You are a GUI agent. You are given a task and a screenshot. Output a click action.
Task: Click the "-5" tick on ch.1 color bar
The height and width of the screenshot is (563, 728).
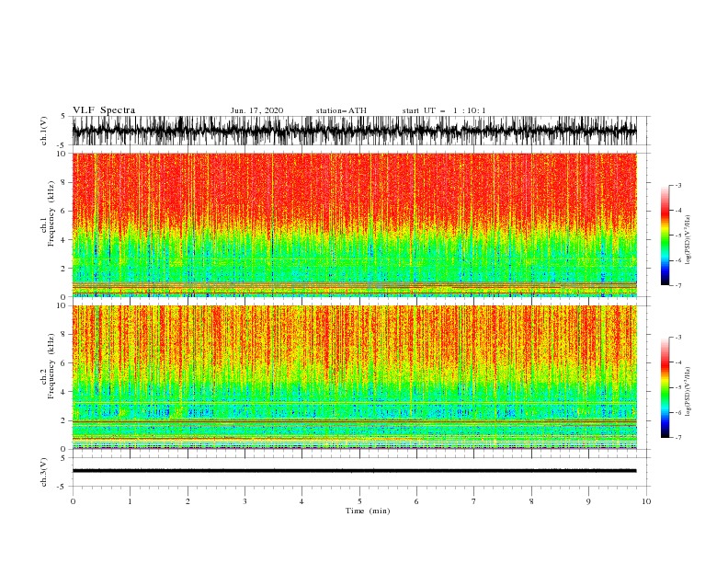tap(677, 236)
